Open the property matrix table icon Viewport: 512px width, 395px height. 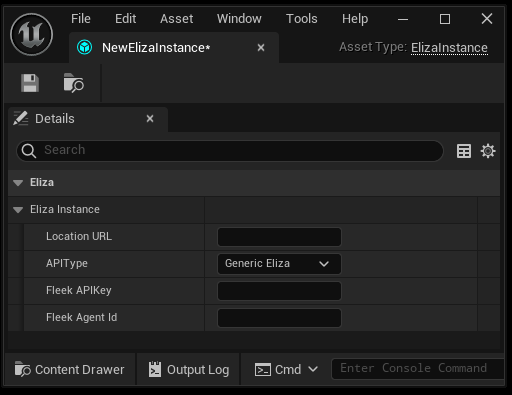pyautogui.click(x=464, y=151)
